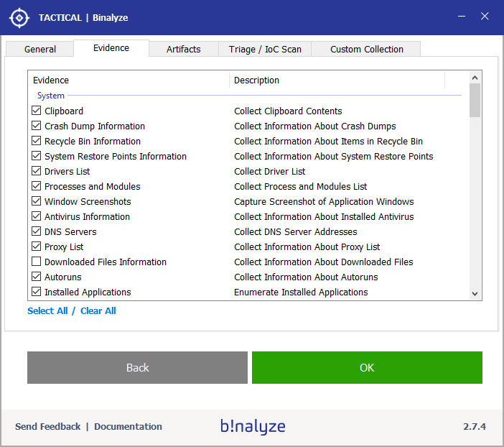Open the Artifacts tab

pyautogui.click(x=184, y=50)
